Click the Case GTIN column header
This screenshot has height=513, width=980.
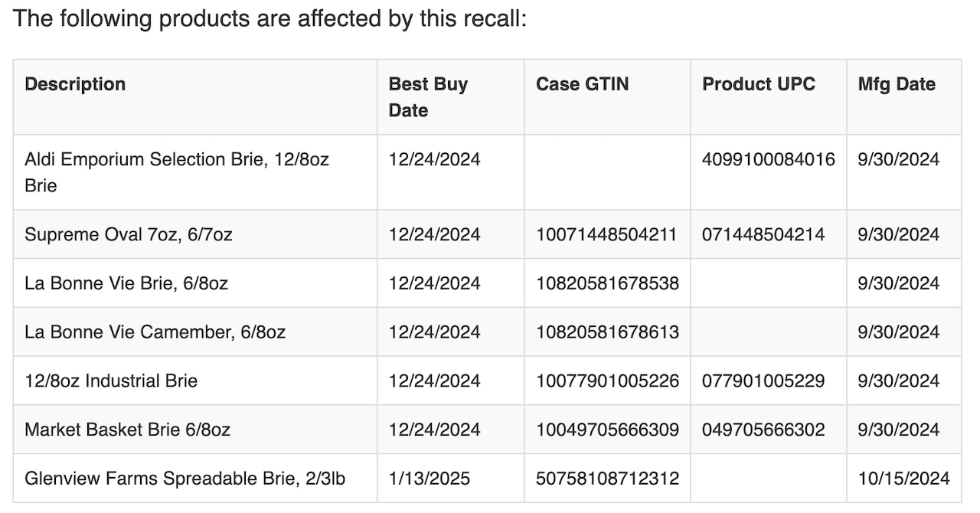pyautogui.click(x=582, y=84)
